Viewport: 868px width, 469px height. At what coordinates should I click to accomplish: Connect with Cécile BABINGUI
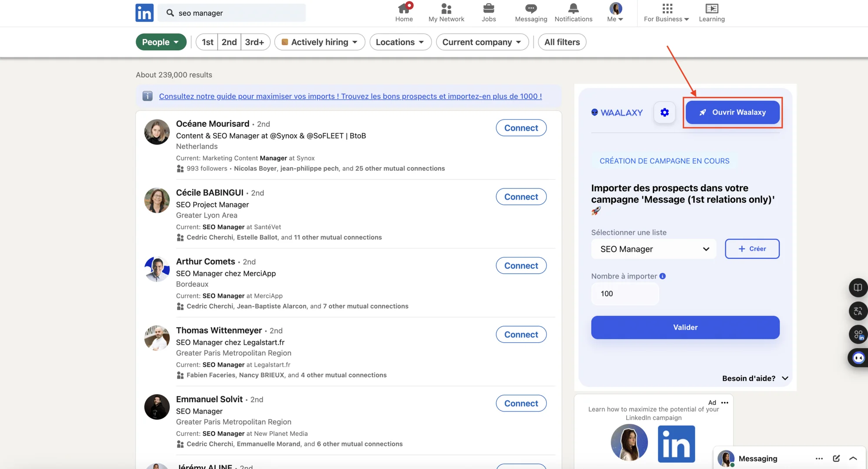(521, 197)
